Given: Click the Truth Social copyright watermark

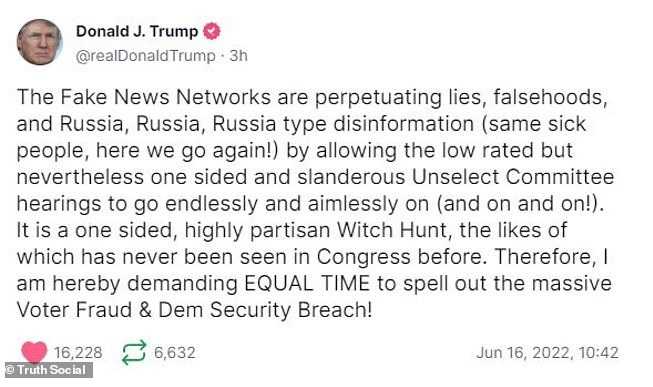Looking at the screenshot, I should click(x=46, y=370).
